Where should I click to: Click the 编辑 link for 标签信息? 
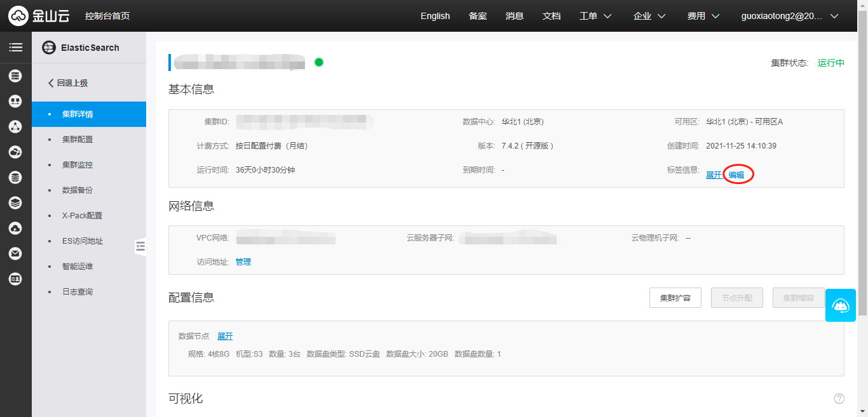[x=736, y=175]
